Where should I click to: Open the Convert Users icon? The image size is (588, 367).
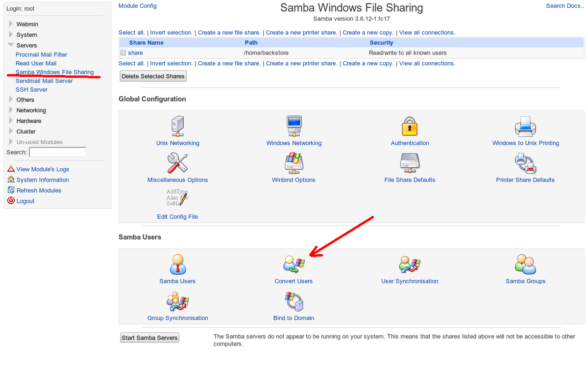click(294, 265)
